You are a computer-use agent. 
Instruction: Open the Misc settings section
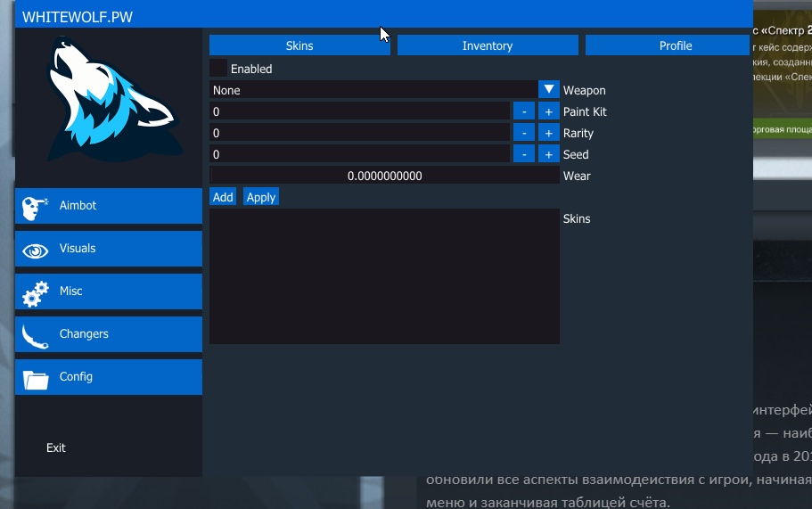point(108,291)
